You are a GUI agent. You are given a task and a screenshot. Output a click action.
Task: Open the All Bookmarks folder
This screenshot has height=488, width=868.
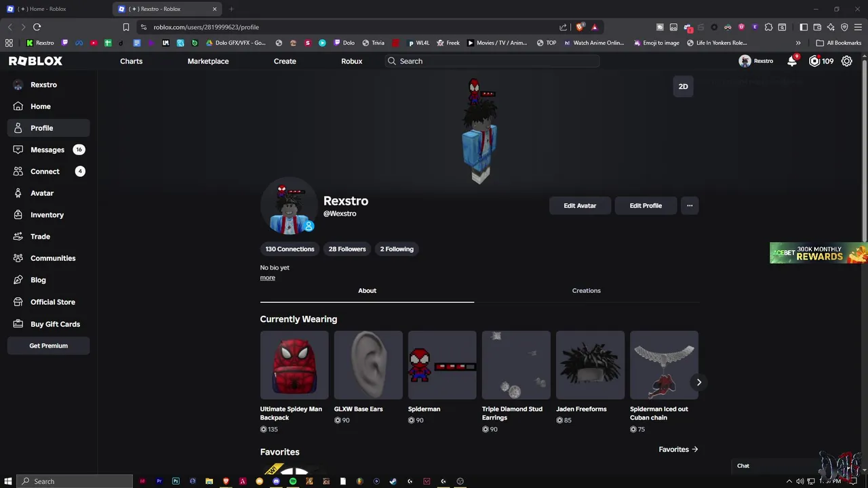pos(839,43)
